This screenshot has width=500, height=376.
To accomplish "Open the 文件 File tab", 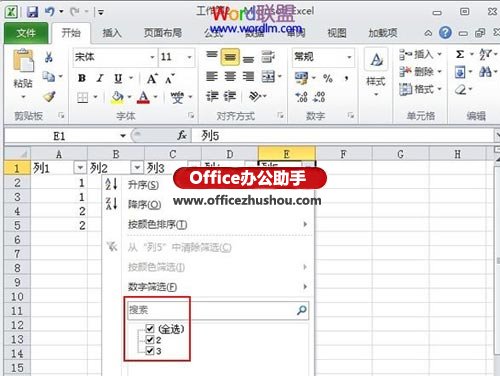I will point(26,33).
